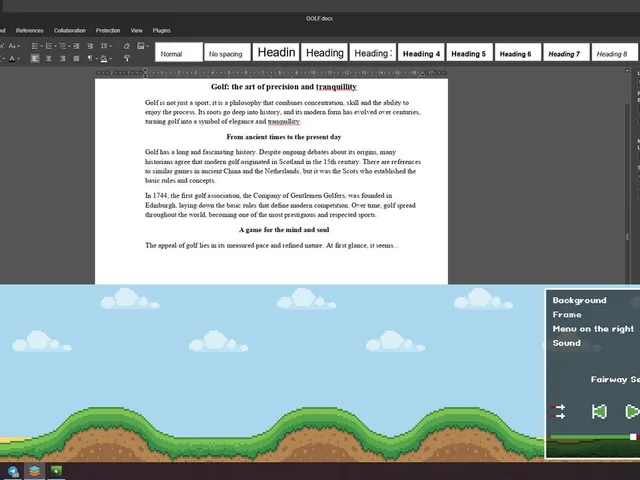Justify the paragraph text

click(x=76, y=59)
